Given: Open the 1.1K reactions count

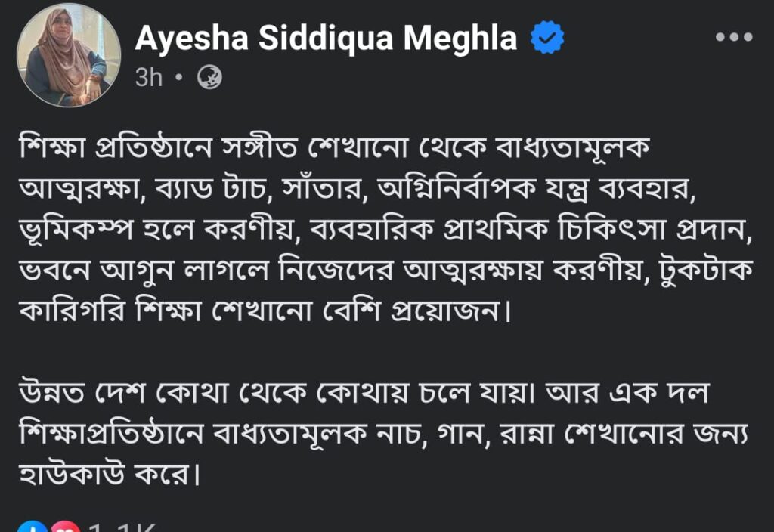Looking at the screenshot, I should [x=122, y=527].
